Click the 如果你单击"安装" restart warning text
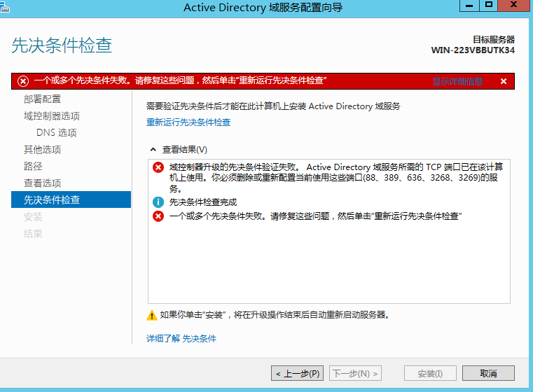Screen dimensions: 533x392 click(275, 315)
